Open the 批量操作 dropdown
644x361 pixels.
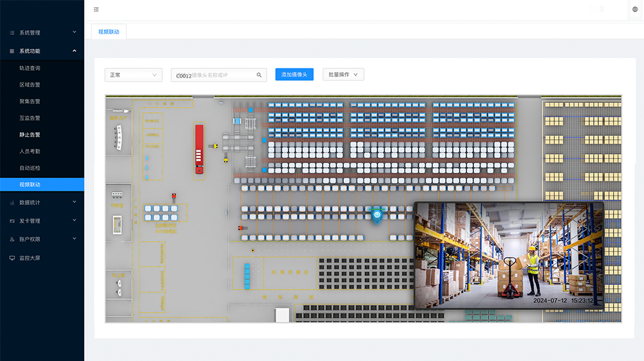343,75
